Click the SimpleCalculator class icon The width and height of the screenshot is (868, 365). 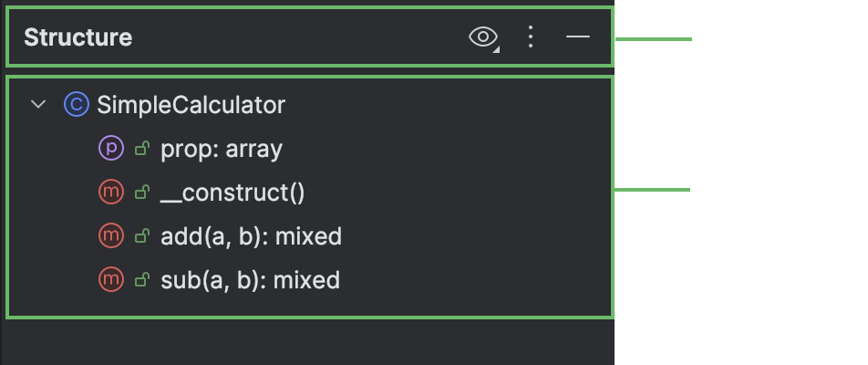click(76, 105)
